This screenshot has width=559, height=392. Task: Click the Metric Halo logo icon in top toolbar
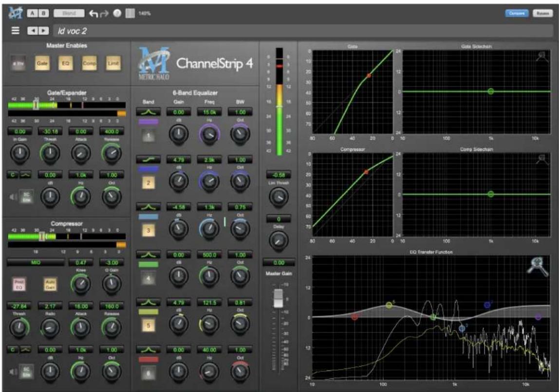15,13
